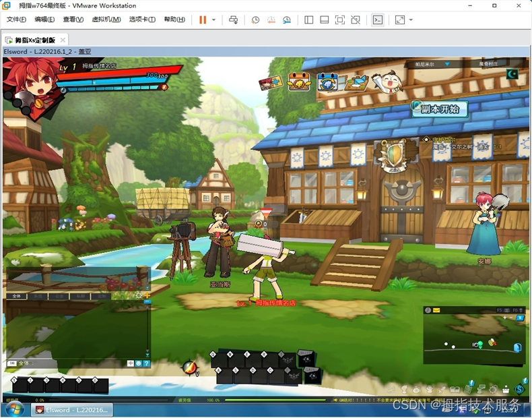
Task: Open the 文件(F) menu
Action: tap(16, 20)
